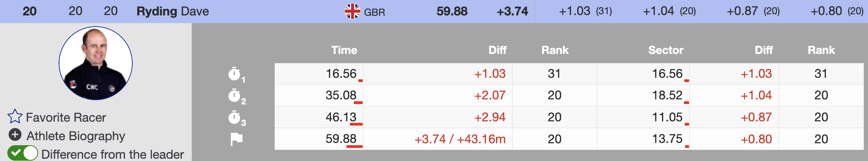The height and width of the screenshot is (161, 868).
Task: Click the third intermediate stopwatch icon
Action: [x=235, y=117]
